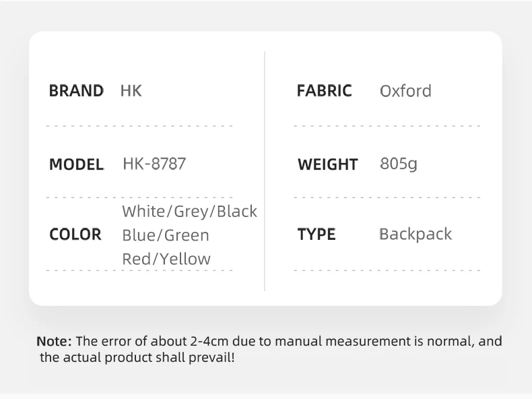Click the TYPE label
Viewport: 532px width, 399px height.
pyautogui.click(x=316, y=235)
